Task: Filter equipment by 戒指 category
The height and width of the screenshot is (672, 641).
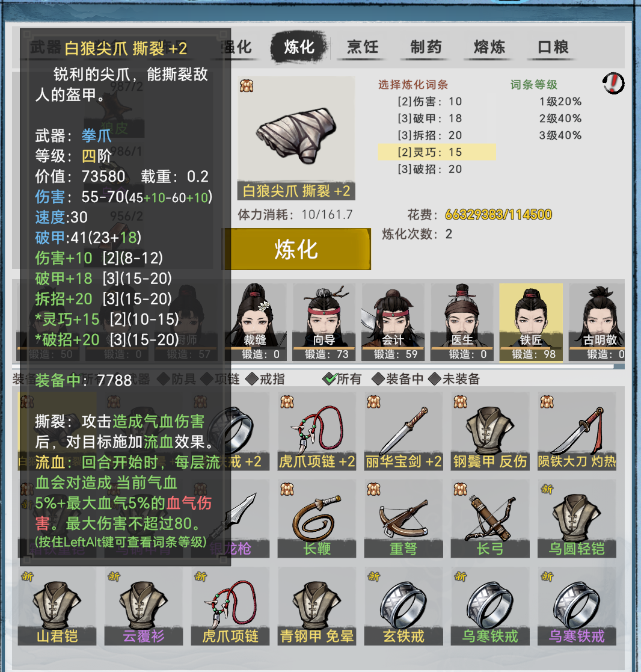Action: pos(265,379)
